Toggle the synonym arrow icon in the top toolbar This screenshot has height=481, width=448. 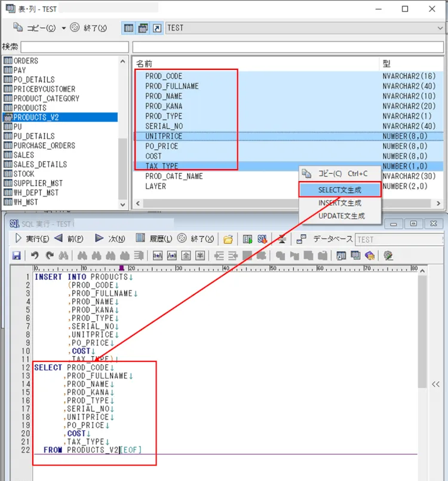coord(157,28)
